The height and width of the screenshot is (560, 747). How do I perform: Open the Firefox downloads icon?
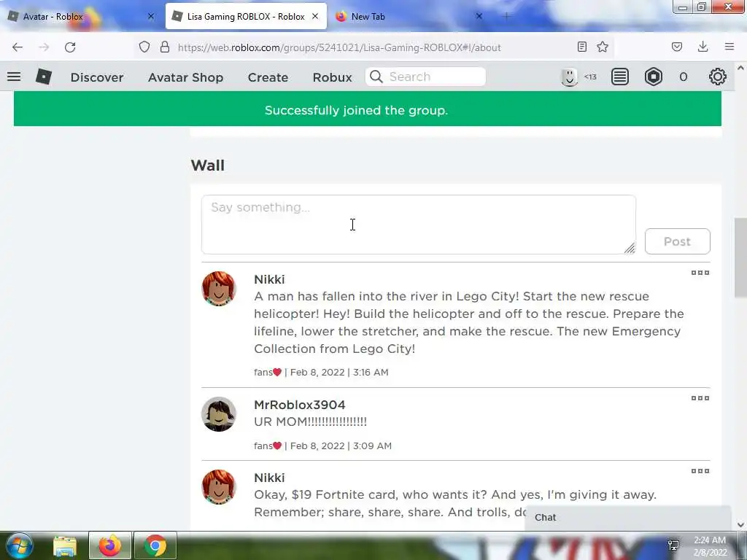tap(703, 47)
